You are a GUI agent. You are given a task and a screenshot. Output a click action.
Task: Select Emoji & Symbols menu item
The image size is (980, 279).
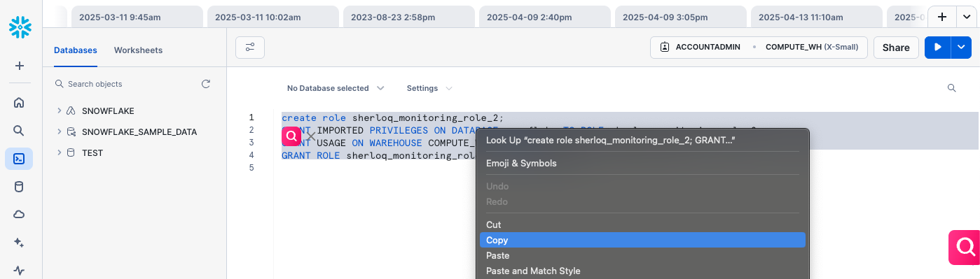point(642,163)
